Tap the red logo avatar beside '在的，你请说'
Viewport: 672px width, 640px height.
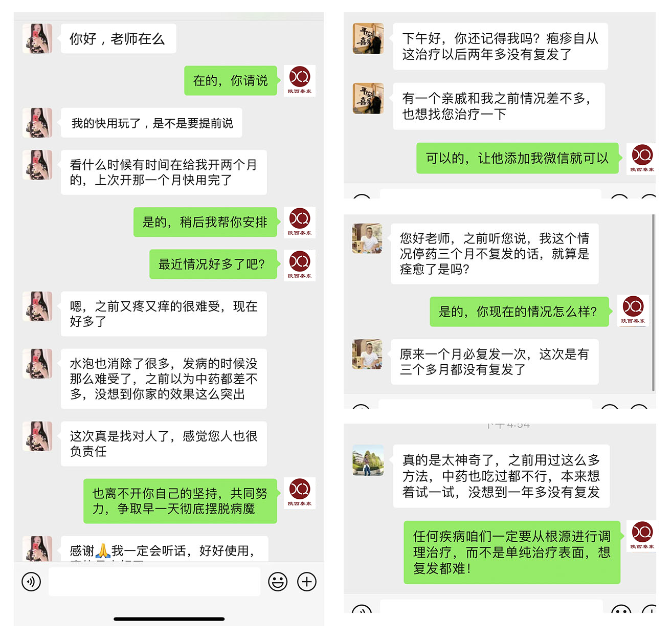pyautogui.click(x=300, y=80)
